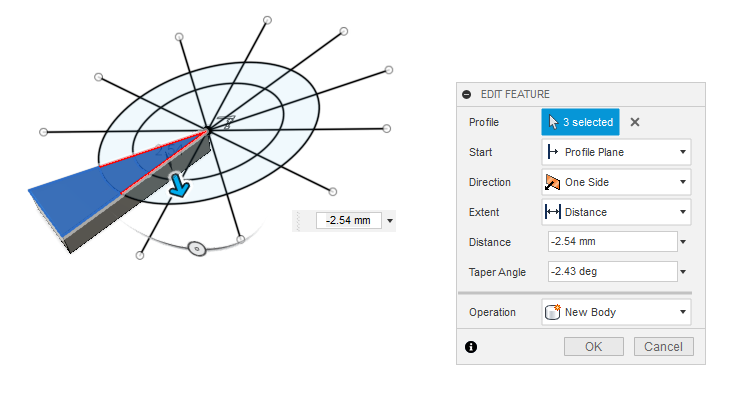
Task: Click the floating -2.54 mm canvas input
Action: coord(348,220)
